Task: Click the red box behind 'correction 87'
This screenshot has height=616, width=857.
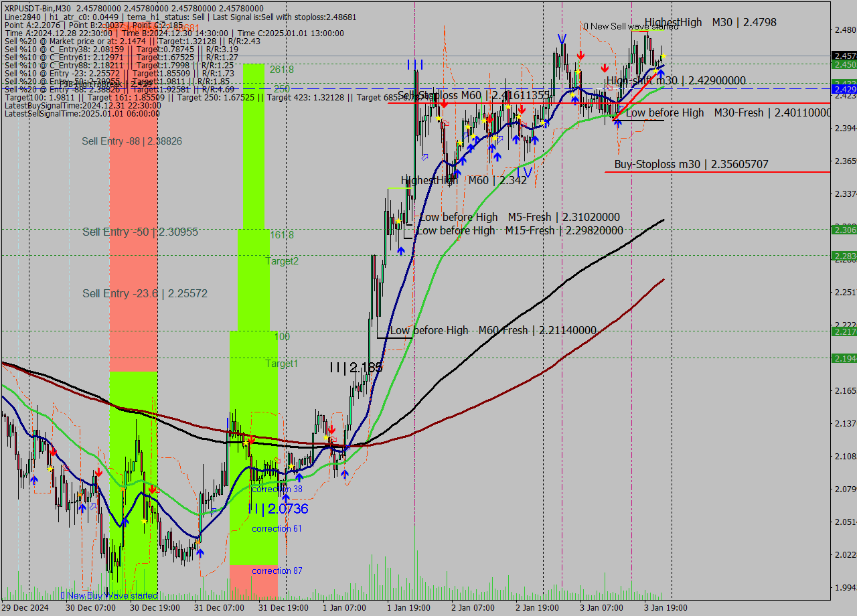Action: coord(254,581)
